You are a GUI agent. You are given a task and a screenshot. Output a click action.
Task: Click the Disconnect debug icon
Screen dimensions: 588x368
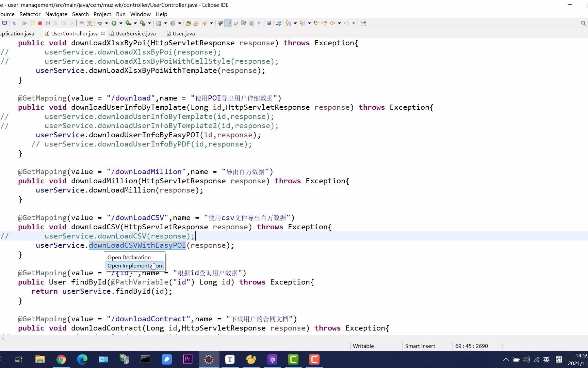[48, 23]
